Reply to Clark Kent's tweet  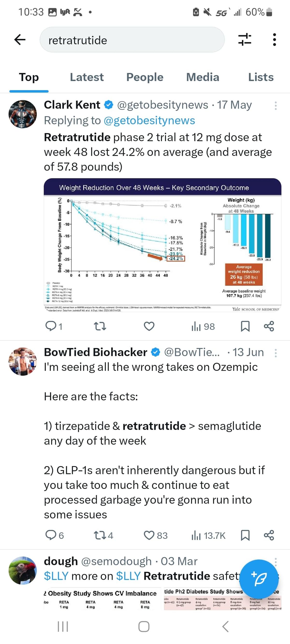51,326
